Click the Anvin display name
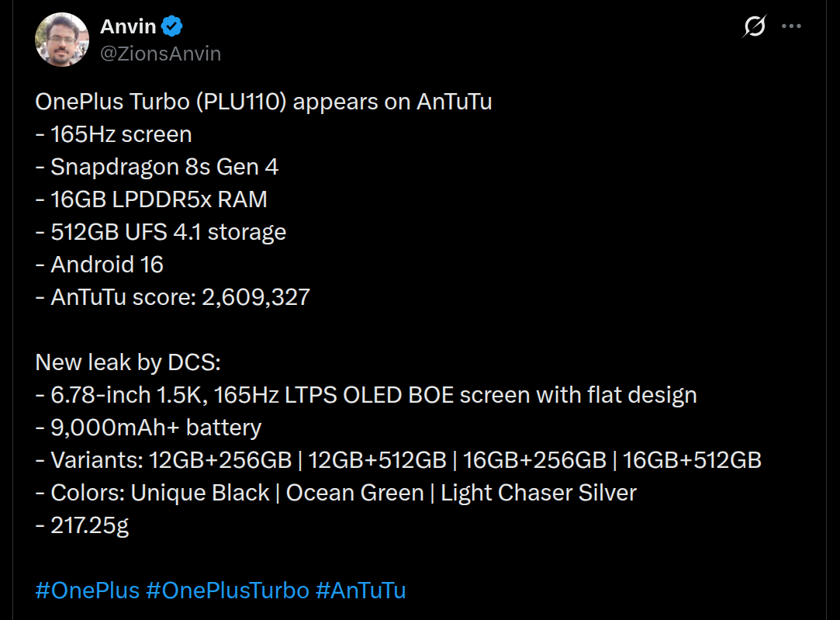 click(129, 27)
